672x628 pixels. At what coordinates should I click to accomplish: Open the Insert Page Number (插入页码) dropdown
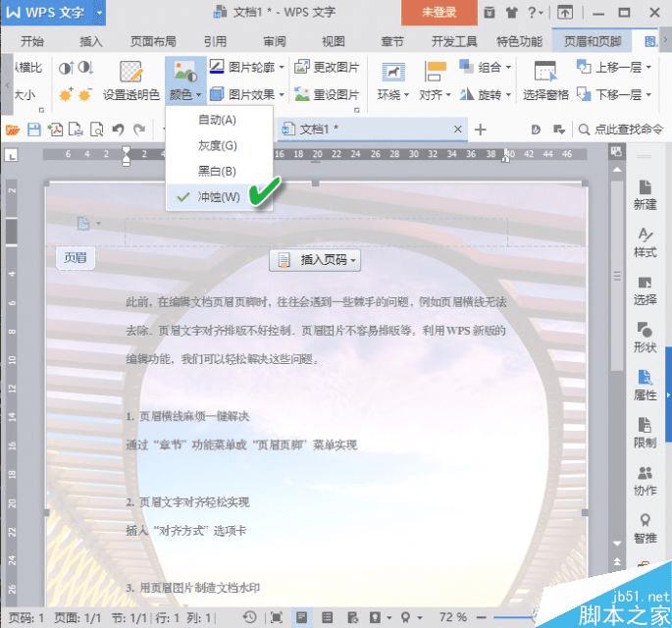pos(315,260)
